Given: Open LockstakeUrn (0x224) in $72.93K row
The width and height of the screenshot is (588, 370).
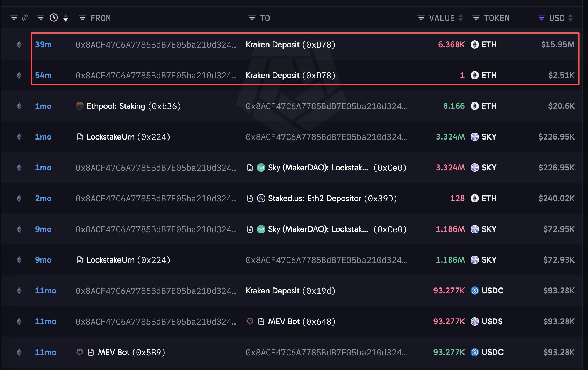Looking at the screenshot, I should pyautogui.click(x=128, y=260).
